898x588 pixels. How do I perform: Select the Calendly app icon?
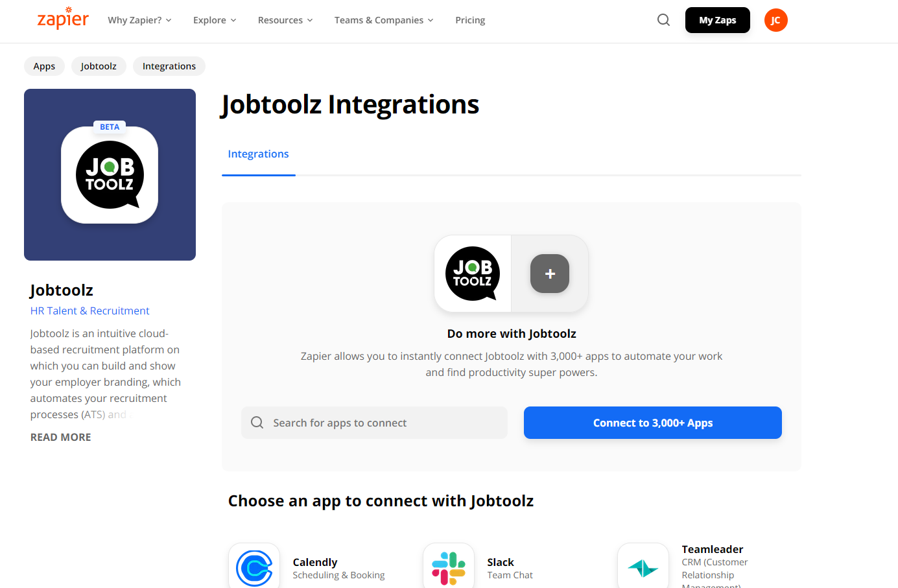click(254, 566)
